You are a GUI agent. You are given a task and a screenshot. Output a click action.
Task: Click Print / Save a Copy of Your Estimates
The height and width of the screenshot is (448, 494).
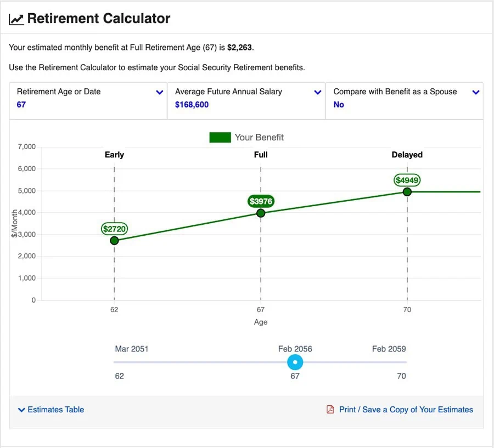[x=406, y=410]
